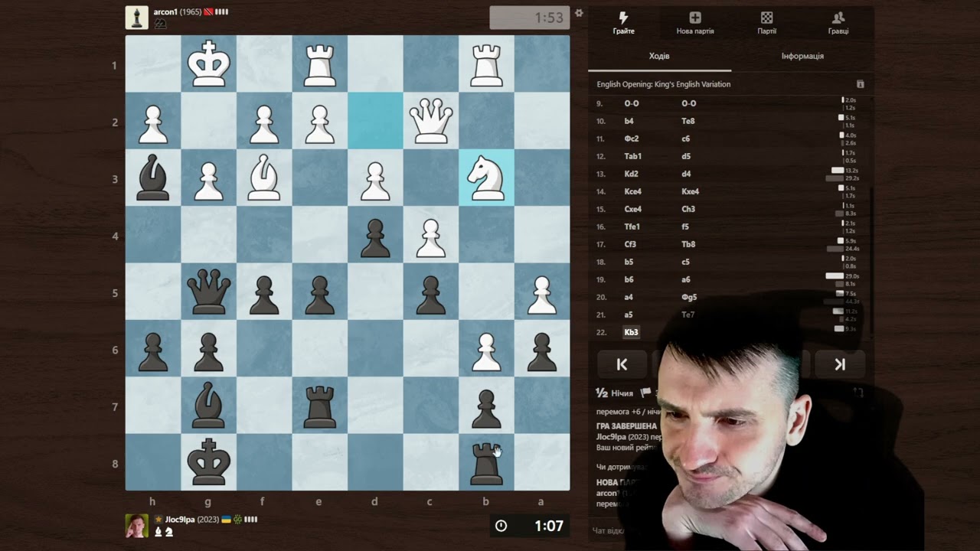Image resolution: width=980 pixels, height=551 pixels.
Task: Click the bottom clock showing 1:07
Action: [x=530, y=526]
